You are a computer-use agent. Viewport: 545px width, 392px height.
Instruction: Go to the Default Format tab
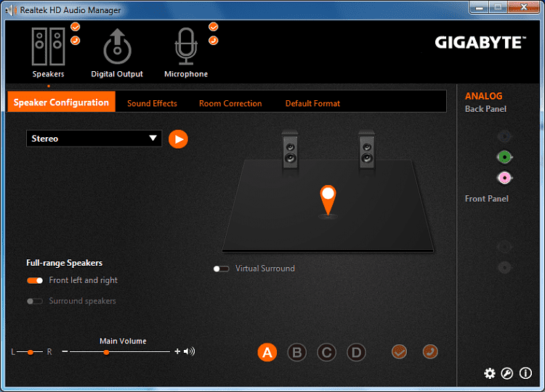point(312,104)
